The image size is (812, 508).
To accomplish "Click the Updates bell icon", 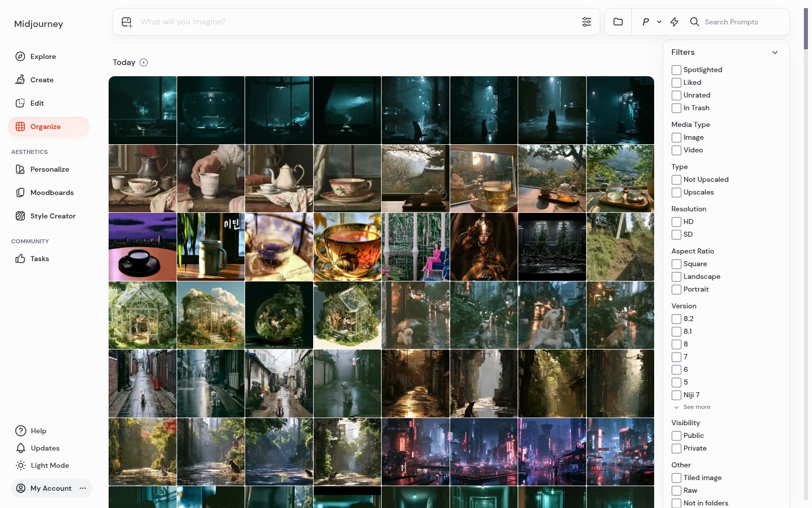I will coord(21,448).
